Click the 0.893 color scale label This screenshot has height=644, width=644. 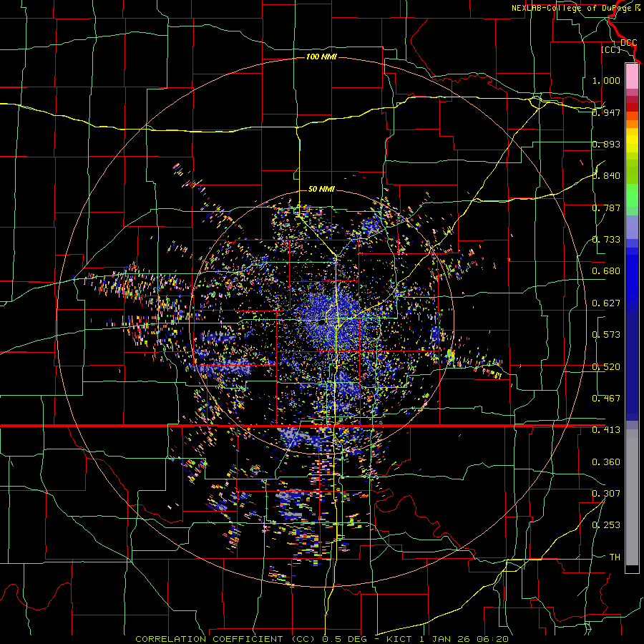606,144
